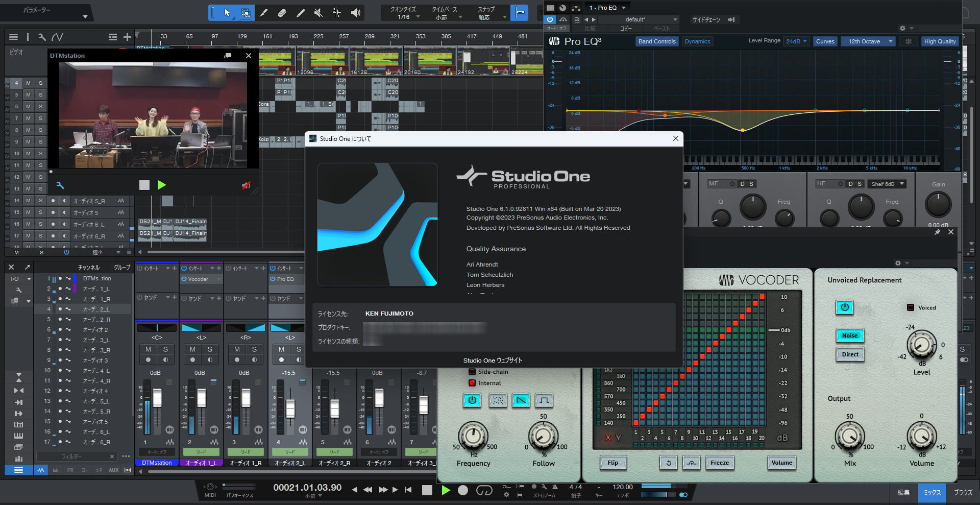This screenshot has width=980, height=505.
Task: Select Noise in Vocoder Unvoiced Replacement
Action: (x=850, y=335)
